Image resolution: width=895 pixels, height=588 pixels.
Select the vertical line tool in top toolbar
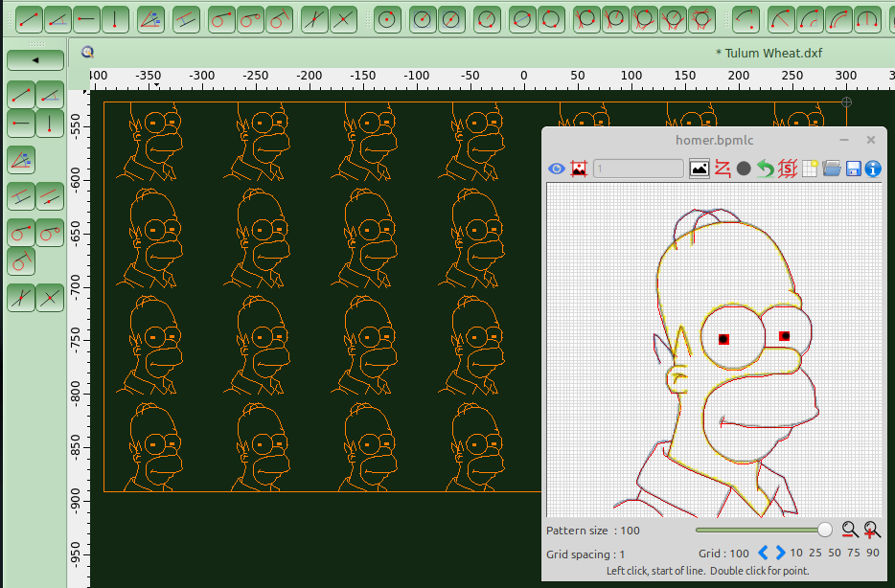[x=115, y=18]
